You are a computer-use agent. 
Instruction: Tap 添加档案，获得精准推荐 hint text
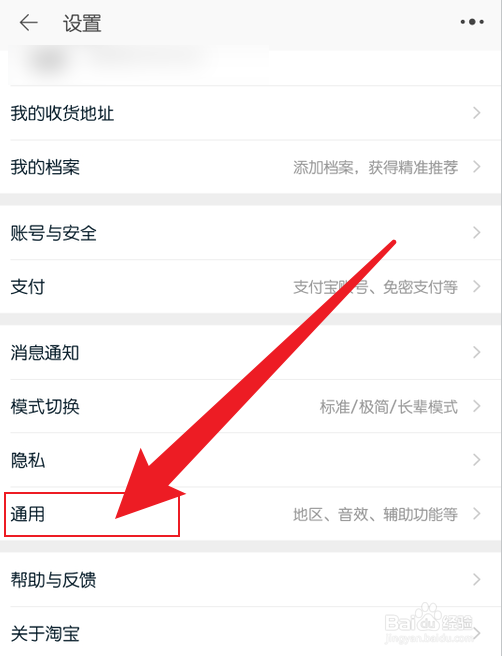[x=375, y=167]
